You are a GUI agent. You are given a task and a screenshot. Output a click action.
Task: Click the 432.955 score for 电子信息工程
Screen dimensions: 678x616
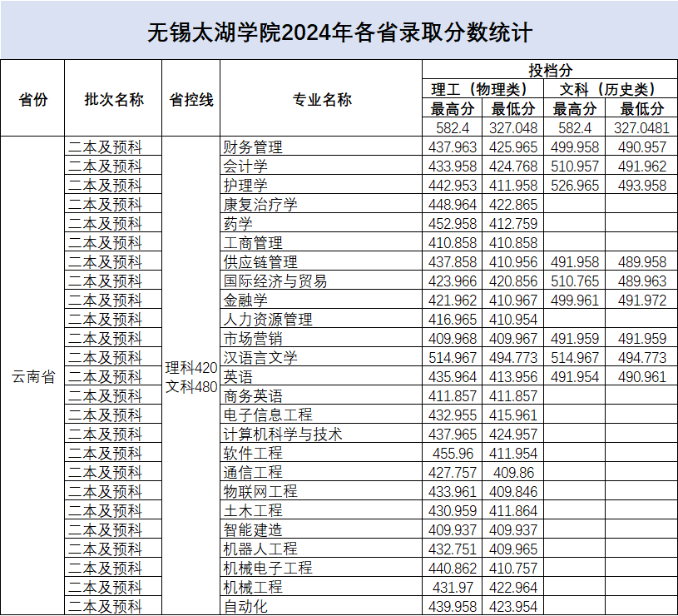click(453, 415)
